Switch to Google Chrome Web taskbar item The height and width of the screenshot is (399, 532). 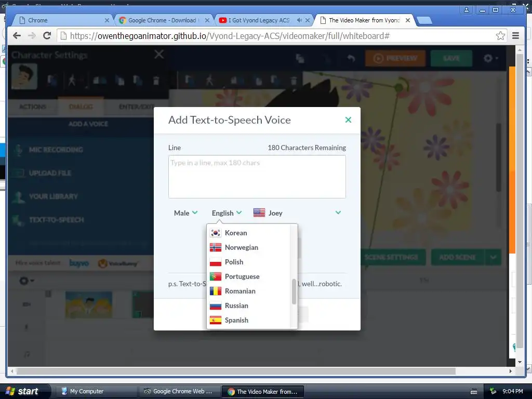[179, 391]
